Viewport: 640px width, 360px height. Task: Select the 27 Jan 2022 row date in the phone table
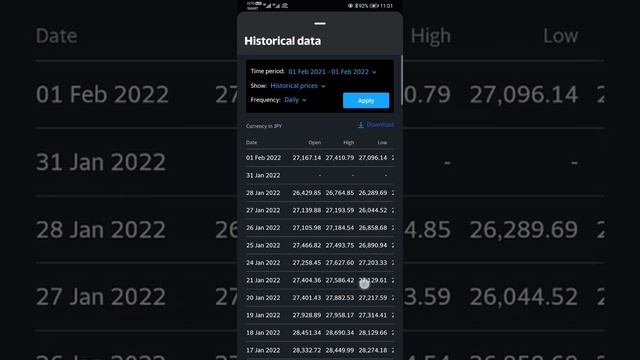(263, 210)
